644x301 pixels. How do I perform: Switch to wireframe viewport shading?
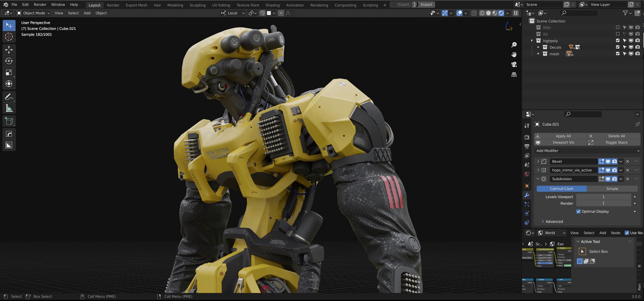pos(482,13)
